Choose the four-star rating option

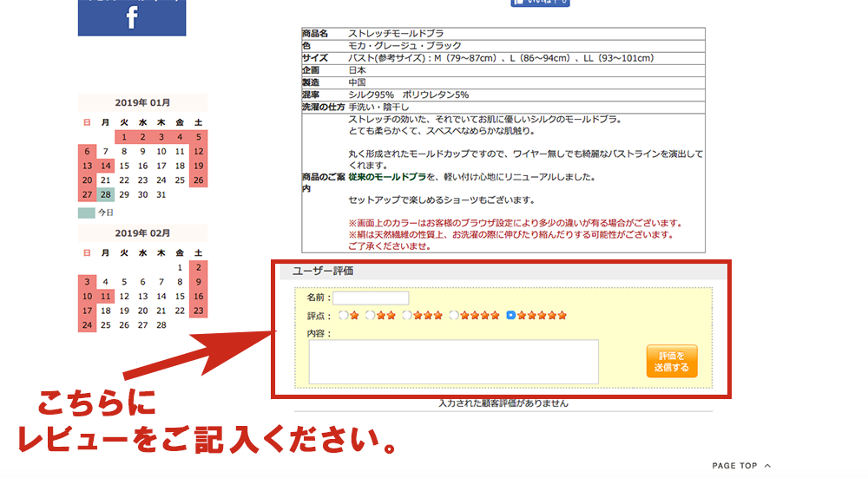click(x=454, y=316)
